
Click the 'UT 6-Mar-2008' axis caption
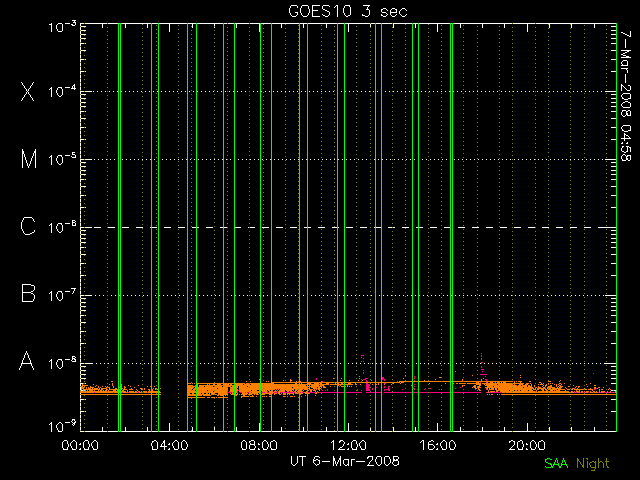tap(345, 461)
